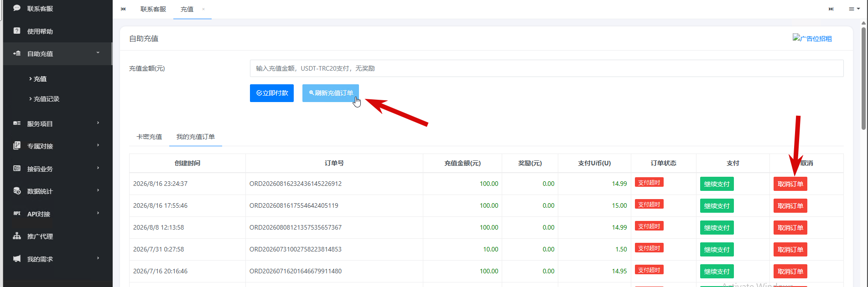Click the API对接 icon in sidebar
Image resolution: width=868 pixels, height=287 pixels.
(x=17, y=213)
